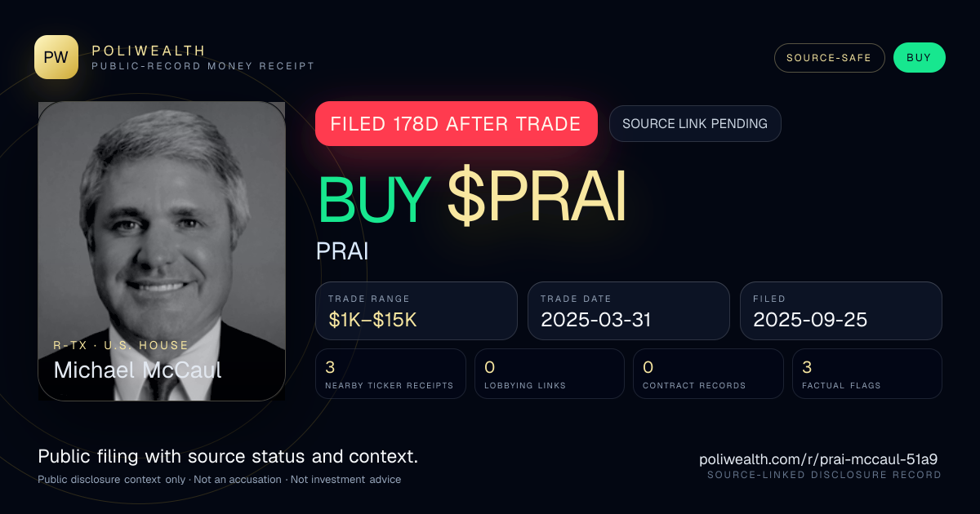This screenshot has width=980, height=514.
Task: Click the R-TX U.S. HOUSE label
Action: pyautogui.click(x=121, y=345)
